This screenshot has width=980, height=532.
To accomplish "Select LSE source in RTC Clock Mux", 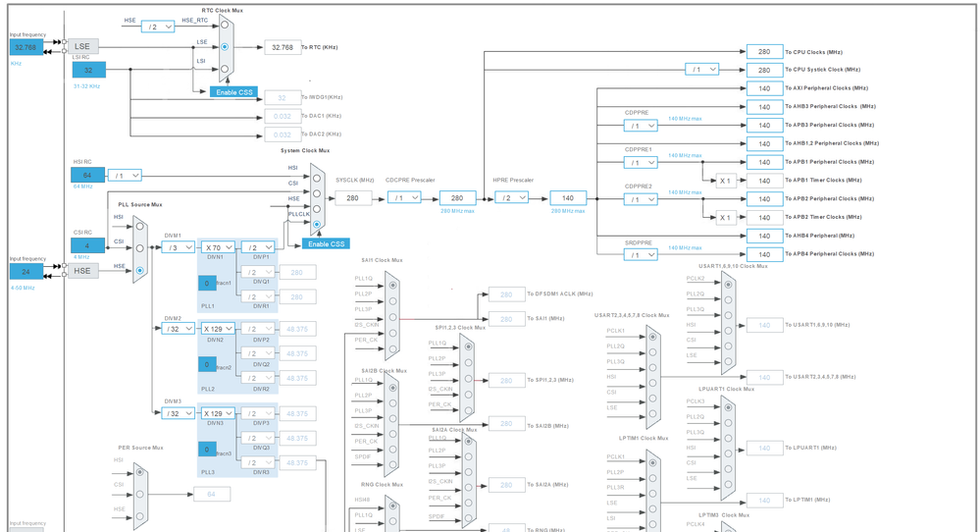I will (225, 47).
